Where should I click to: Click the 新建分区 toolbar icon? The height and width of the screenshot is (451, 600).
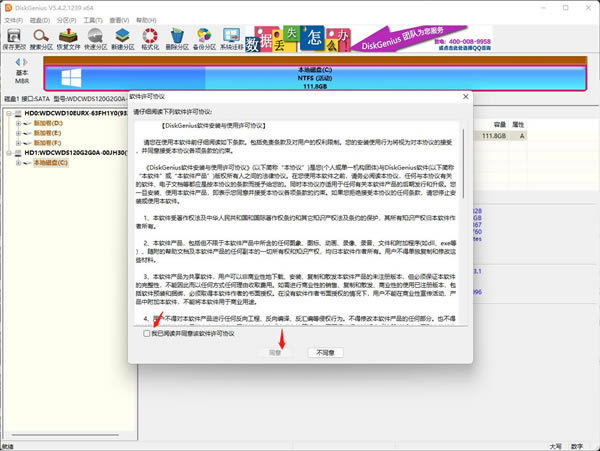[123, 39]
